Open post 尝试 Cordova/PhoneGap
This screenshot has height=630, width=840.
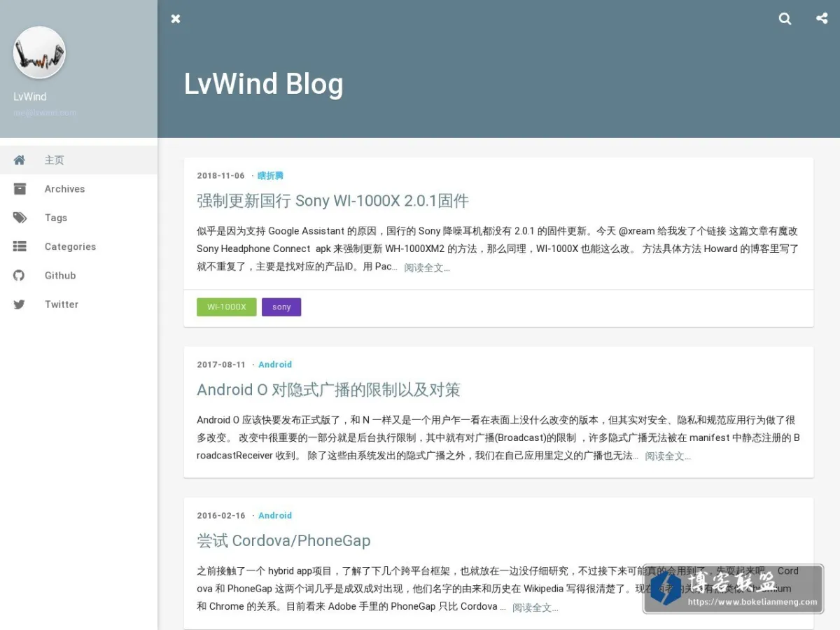click(283, 540)
